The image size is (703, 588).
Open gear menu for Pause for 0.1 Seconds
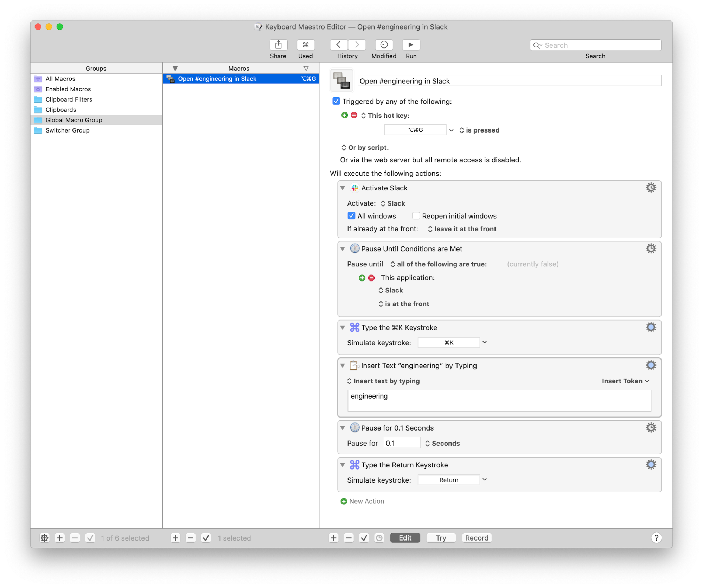click(651, 428)
